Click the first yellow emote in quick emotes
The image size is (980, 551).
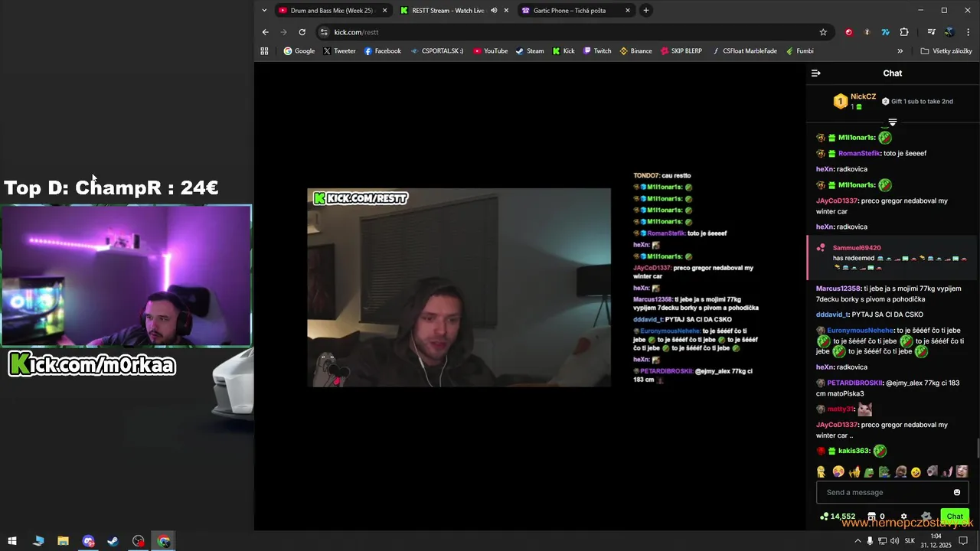[x=822, y=471]
